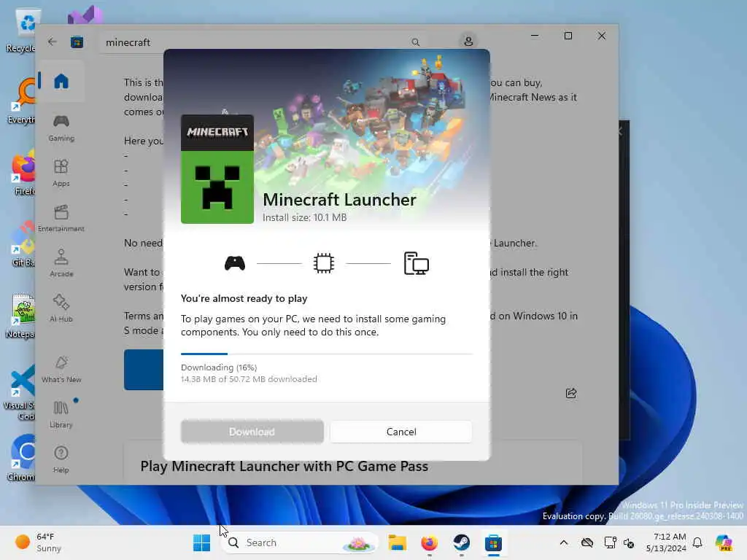Open the Apps section in sidebar
Image resolution: width=747 pixels, height=560 pixels.
pyautogui.click(x=61, y=173)
